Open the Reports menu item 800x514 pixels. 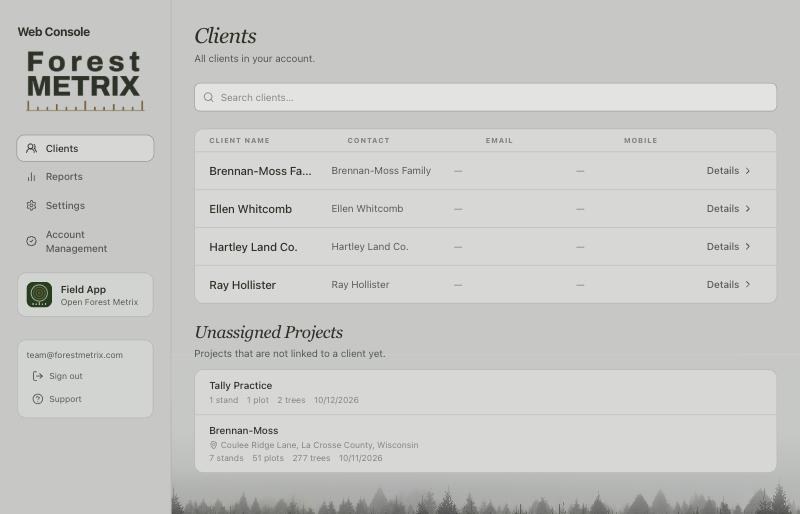click(x=85, y=177)
